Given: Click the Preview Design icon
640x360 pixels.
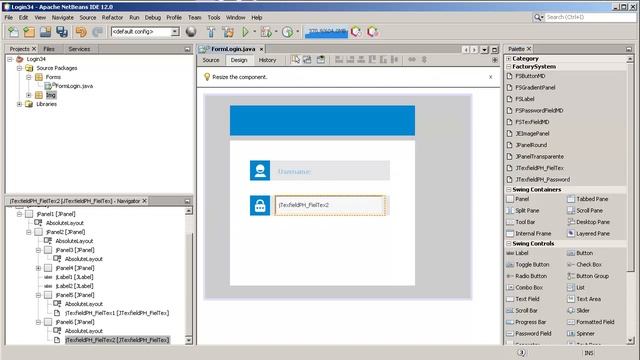Looking at the screenshot, I should (x=321, y=60).
